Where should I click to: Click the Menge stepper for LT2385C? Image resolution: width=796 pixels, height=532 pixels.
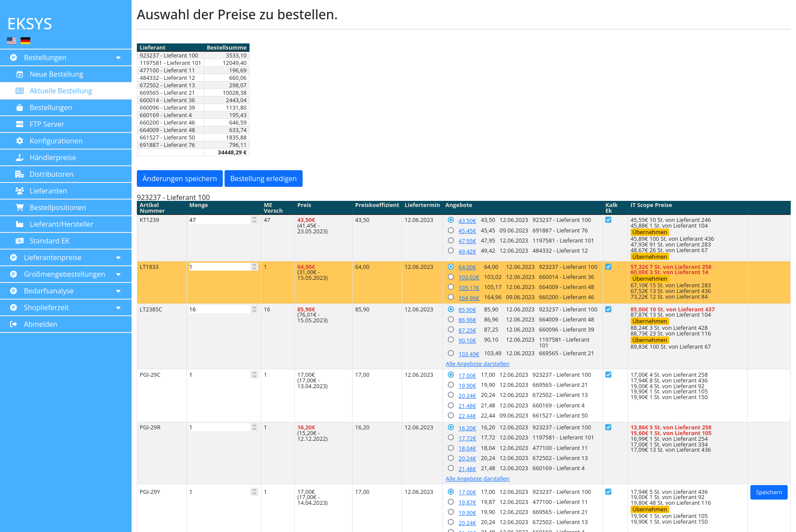[254, 309]
